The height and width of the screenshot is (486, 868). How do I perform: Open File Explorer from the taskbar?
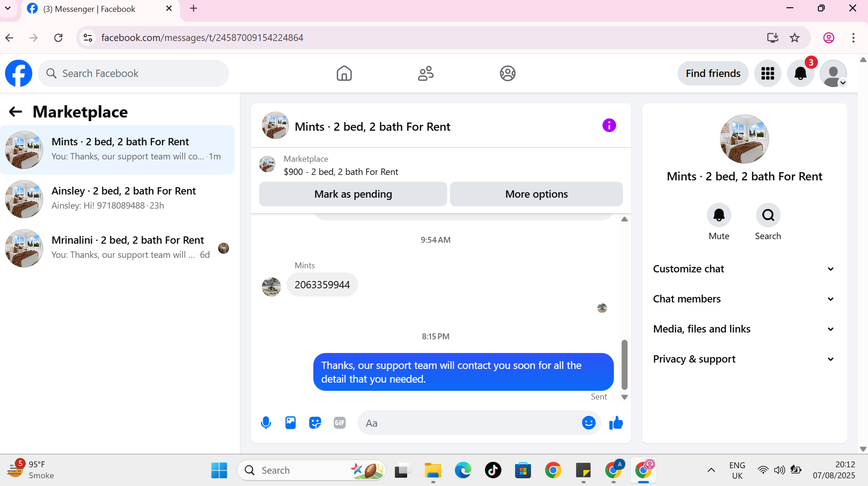[x=433, y=470]
